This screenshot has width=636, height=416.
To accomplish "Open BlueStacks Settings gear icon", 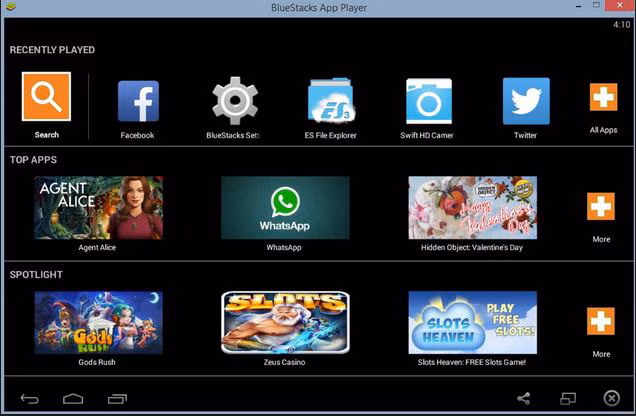I will tap(235, 101).
